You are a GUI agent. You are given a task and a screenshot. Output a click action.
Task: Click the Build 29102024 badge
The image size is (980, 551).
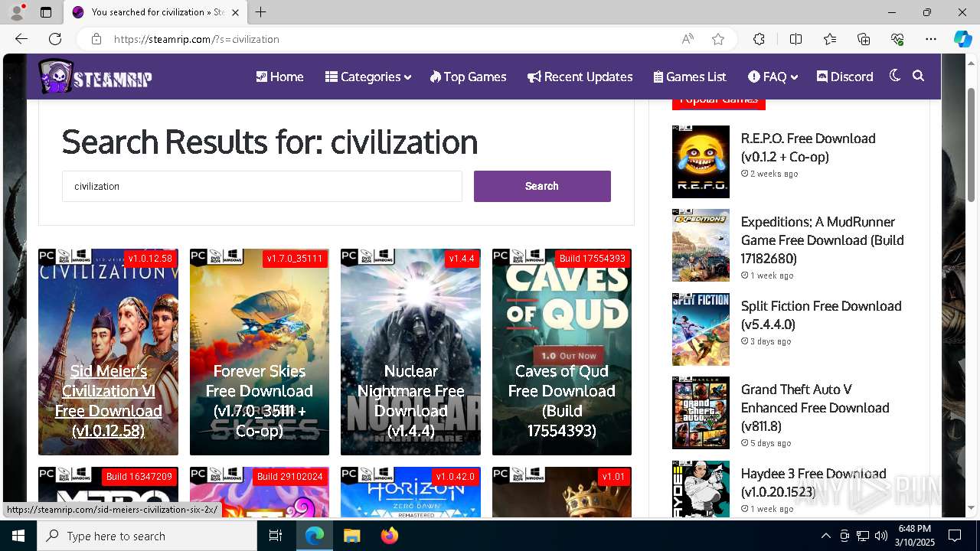click(290, 476)
